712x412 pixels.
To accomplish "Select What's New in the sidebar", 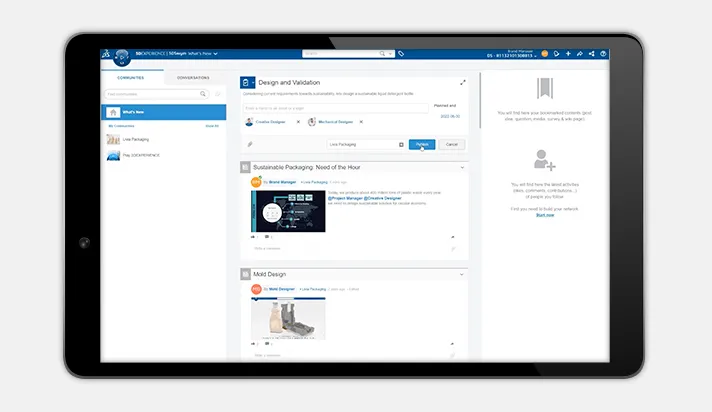I will point(163,112).
